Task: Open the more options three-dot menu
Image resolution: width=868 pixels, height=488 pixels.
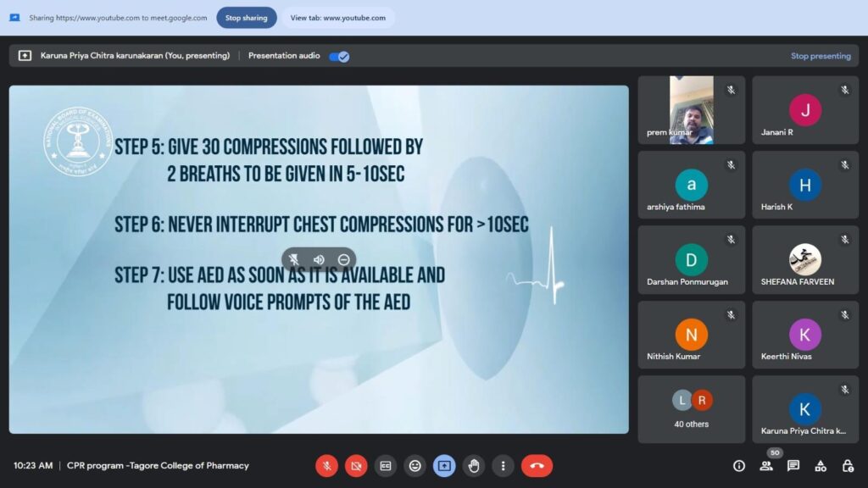Action: pos(504,466)
